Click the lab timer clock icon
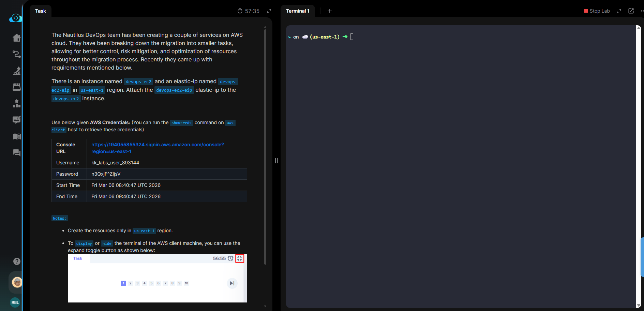The height and width of the screenshot is (311, 644). coord(240,11)
